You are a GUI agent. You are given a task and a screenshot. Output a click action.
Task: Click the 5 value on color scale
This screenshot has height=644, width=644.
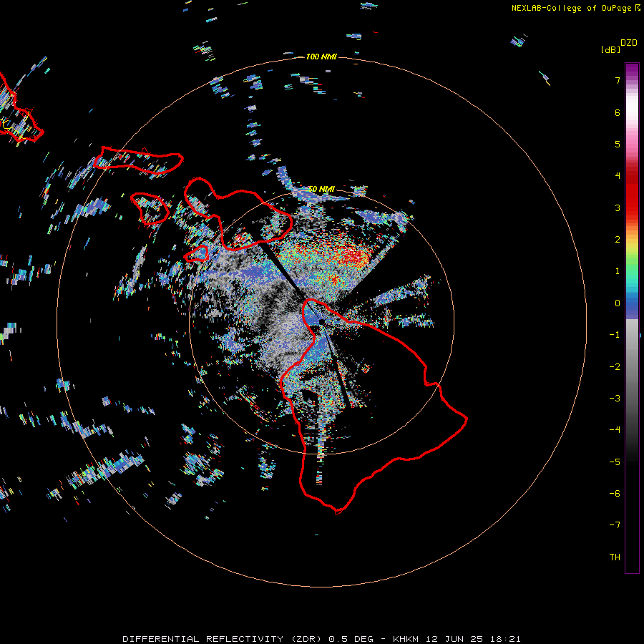coord(618,144)
